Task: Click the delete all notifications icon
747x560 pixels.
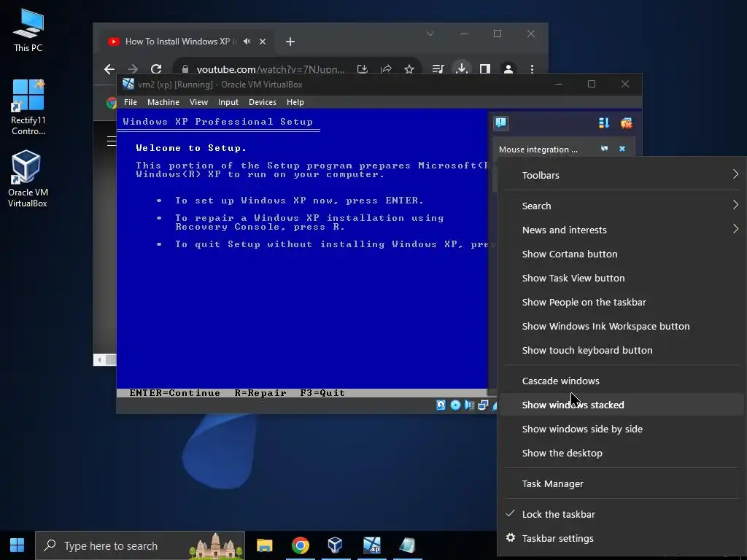Action: click(627, 124)
